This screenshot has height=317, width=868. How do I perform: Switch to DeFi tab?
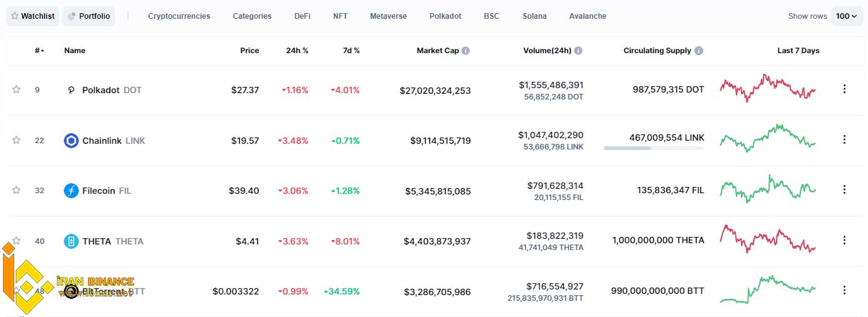pos(302,16)
